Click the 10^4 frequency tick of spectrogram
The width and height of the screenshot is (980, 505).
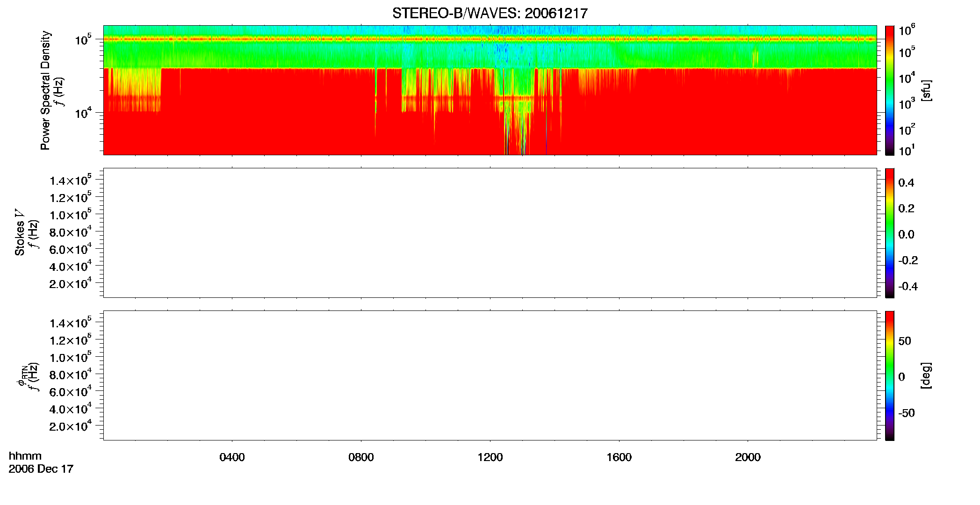click(83, 112)
